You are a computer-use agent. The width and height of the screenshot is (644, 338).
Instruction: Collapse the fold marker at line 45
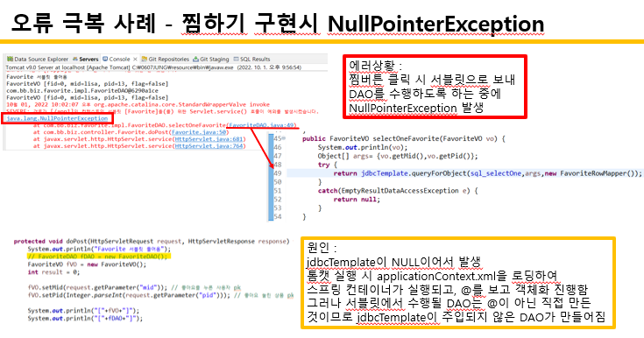click(284, 139)
